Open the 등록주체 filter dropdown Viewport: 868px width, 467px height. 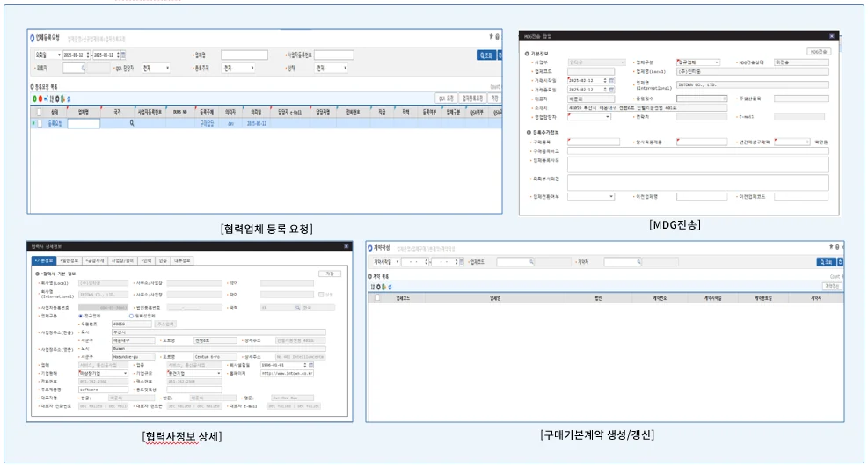click(x=238, y=68)
